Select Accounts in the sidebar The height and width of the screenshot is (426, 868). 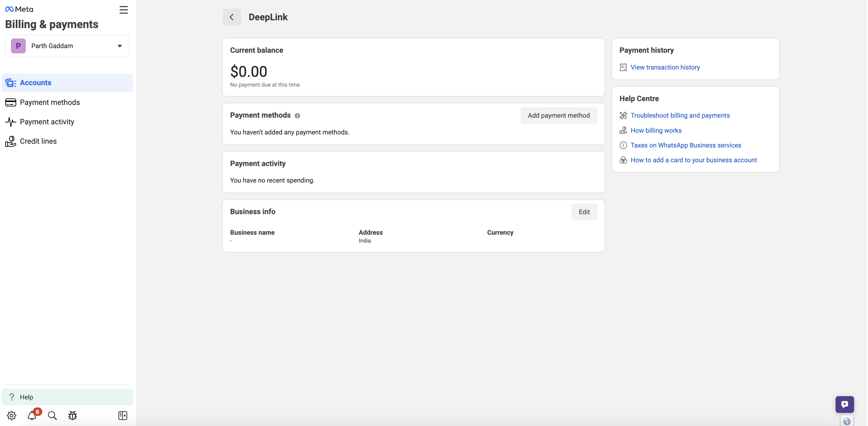[35, 83]
